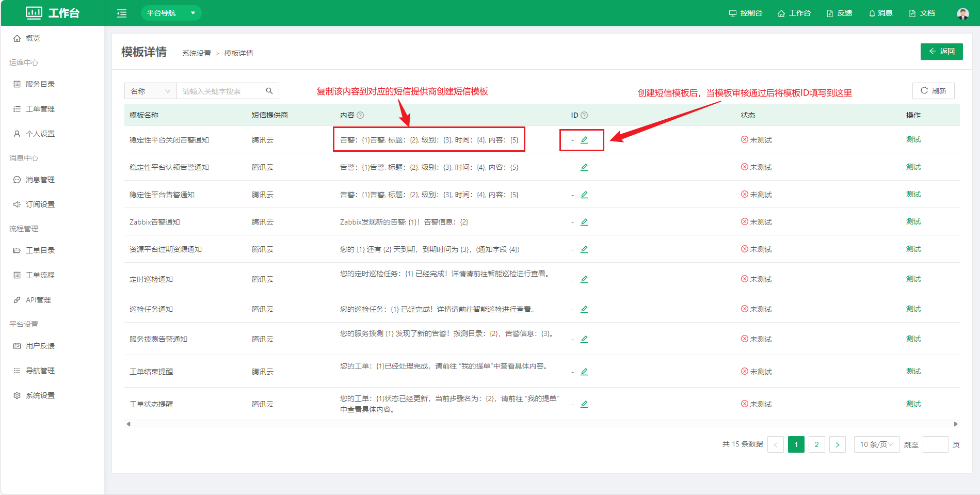Click 测试 for 稳定性平台关闭告警通知

(913, 139)
